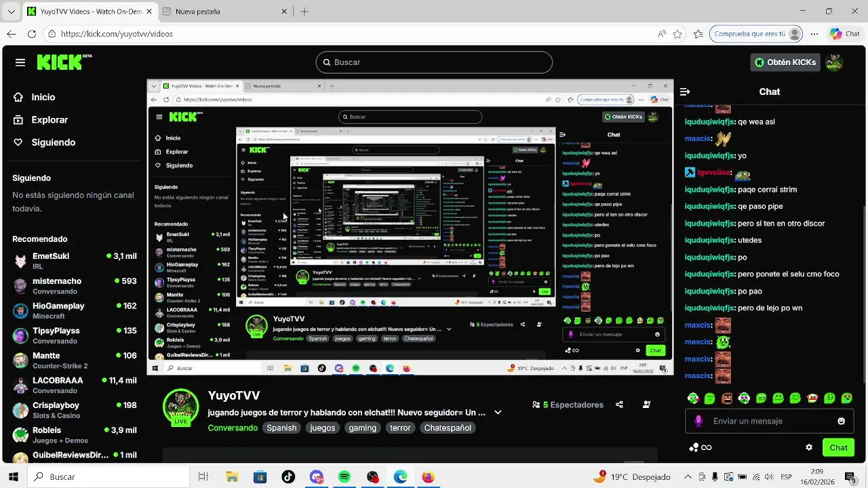This screenshot has height=488, width=868.
Task: Show hidden system tray icons arrow
Action: [x=688, y=477]
